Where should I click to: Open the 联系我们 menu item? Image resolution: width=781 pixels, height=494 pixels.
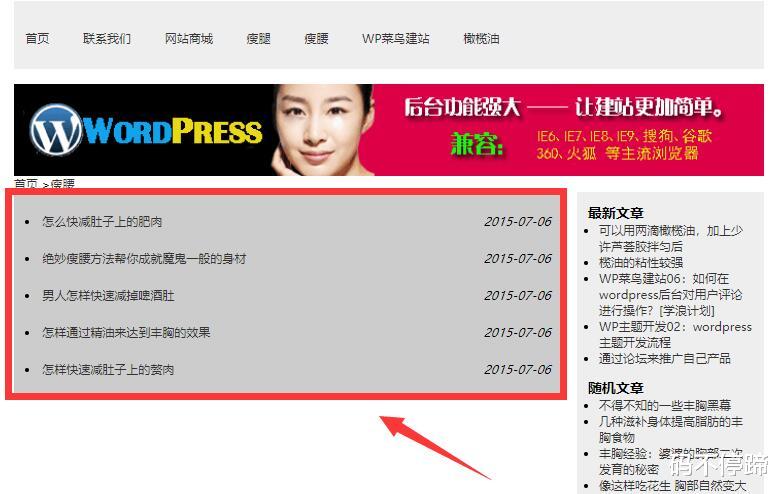click(107, 39)
